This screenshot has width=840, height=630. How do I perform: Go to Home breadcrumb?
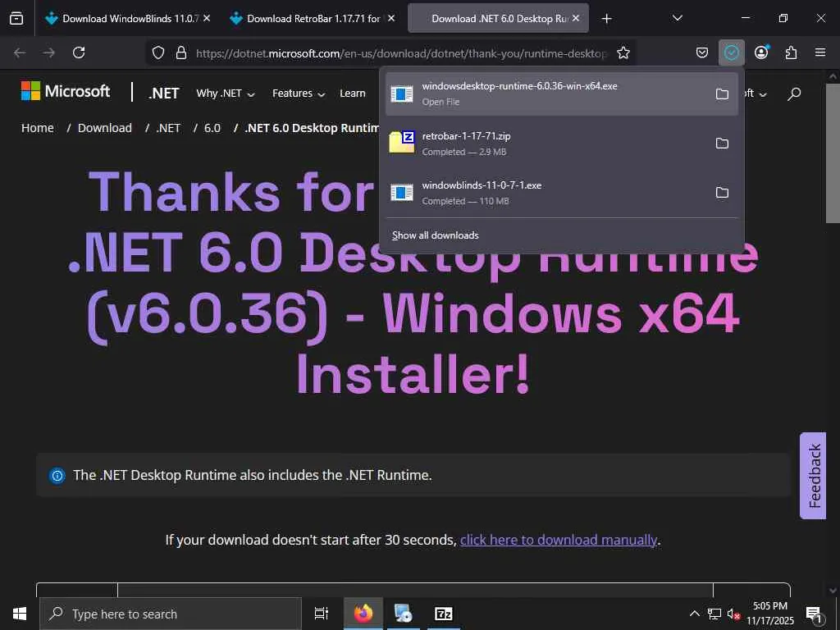pos(38,128)
